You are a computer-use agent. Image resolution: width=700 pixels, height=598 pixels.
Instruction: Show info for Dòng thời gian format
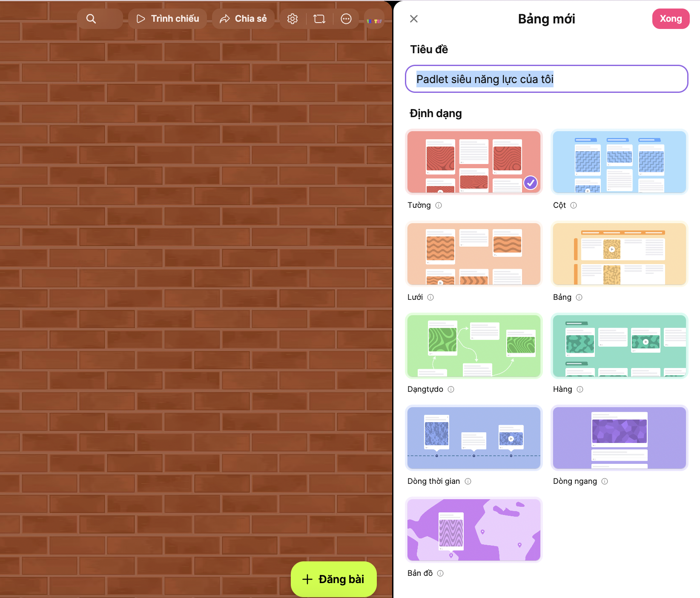468,481
